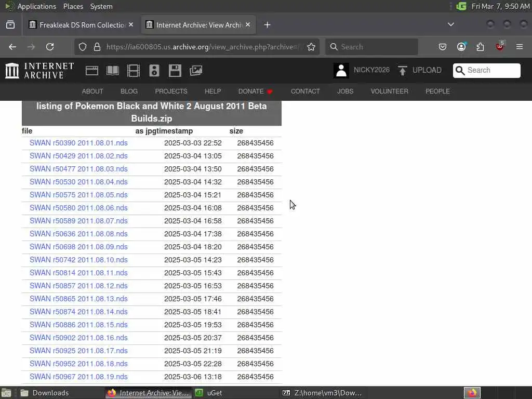Open the BLOG navigation item
Viewport: 532px width, 399px height.
[129, 91]
